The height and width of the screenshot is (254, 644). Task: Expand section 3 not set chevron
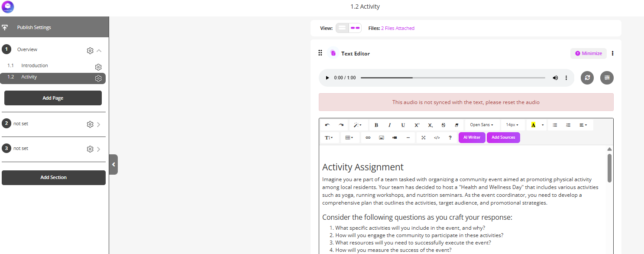click(x=99, y=149)
